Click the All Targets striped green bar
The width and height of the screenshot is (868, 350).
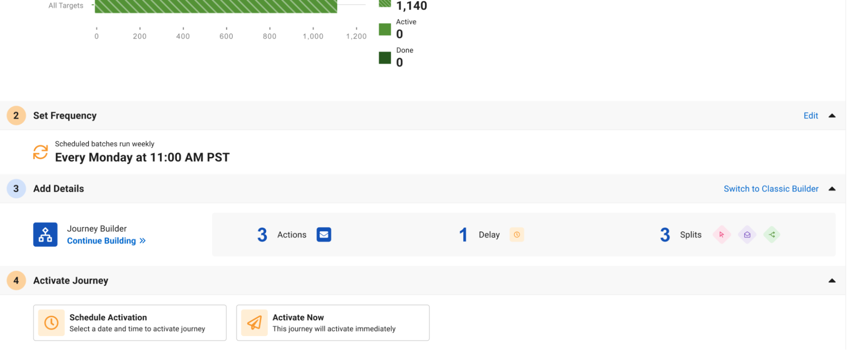216,6
